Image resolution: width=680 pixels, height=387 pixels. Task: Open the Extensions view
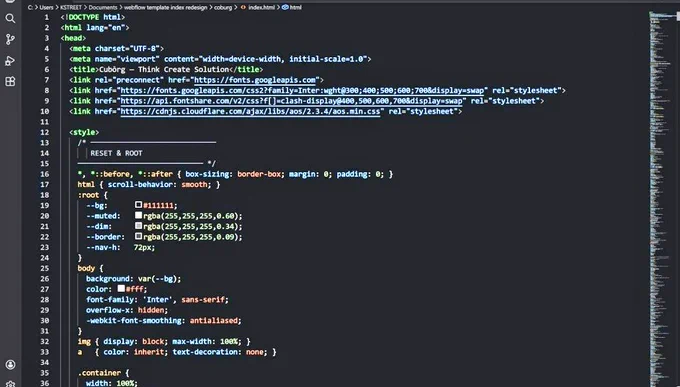pyautogui.click(x=10, y=82)
